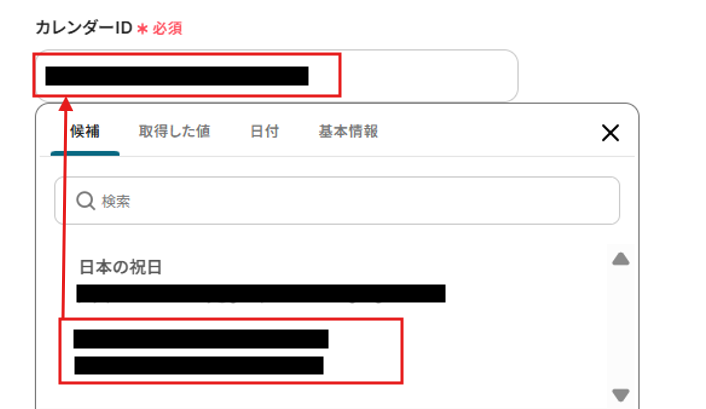The width and height of the screenshot is (706, 409).
Task: Click the red-boxed candidate's second redacted ID line
Action: click(x=199, y=365)
